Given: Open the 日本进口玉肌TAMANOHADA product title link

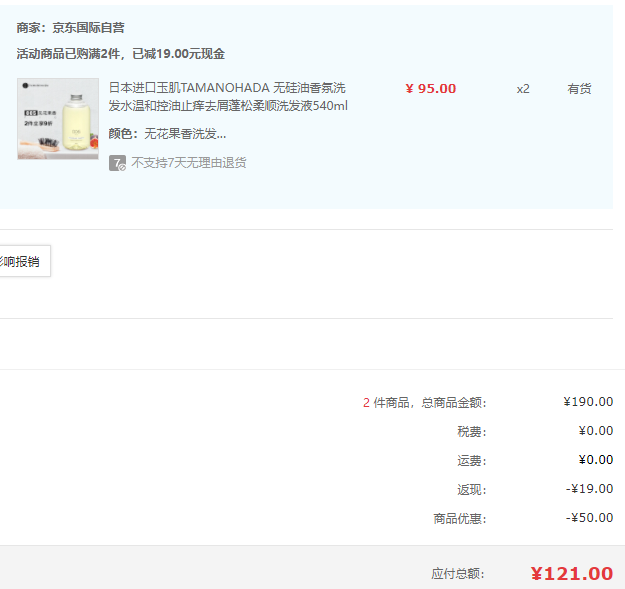Looking at the screenshot, I should [228, 97].
